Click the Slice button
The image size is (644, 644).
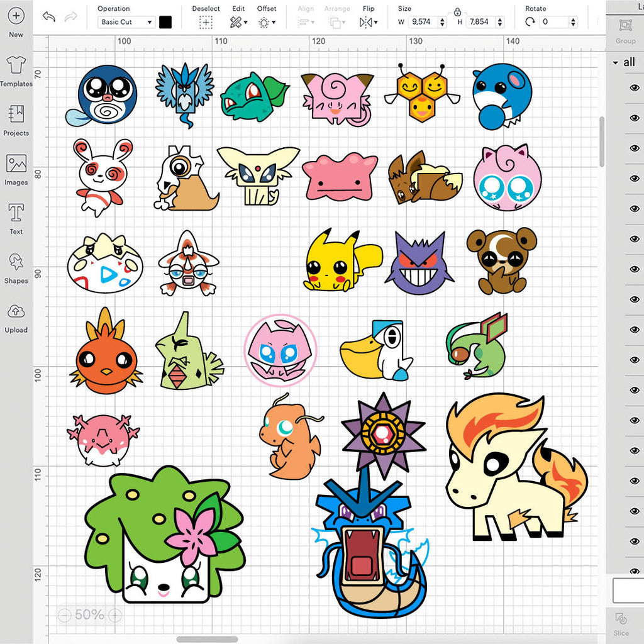click(x=621, y=624)
